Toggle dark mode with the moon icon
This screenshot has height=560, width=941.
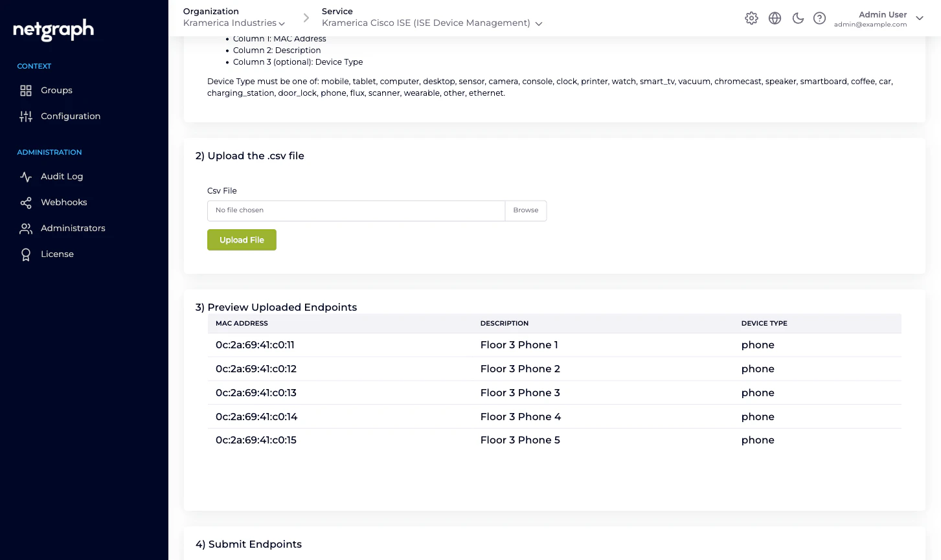798,18
